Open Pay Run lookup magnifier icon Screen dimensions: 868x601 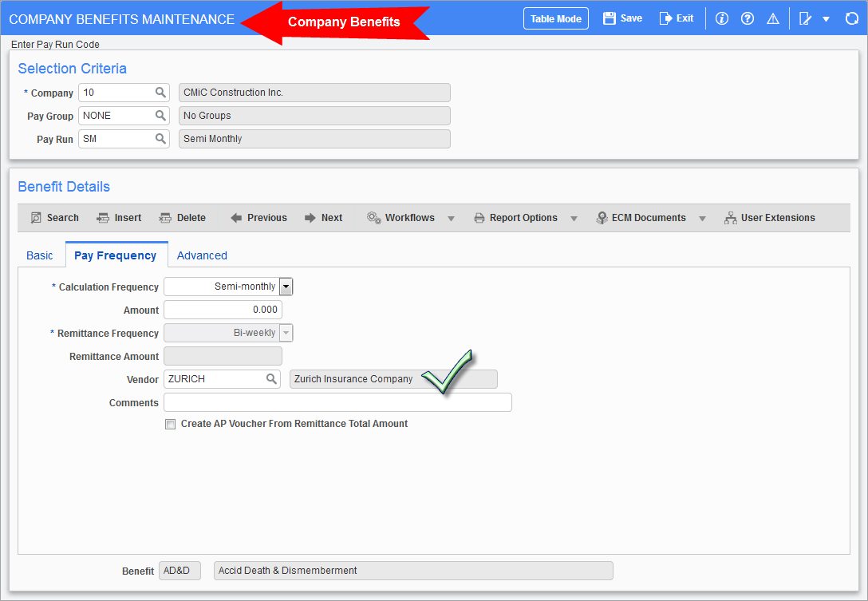point(160,139)
